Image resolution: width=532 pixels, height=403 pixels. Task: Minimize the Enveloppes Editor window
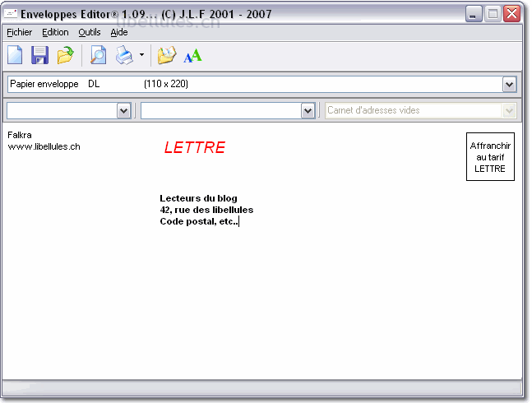click(x=474, y=14)
